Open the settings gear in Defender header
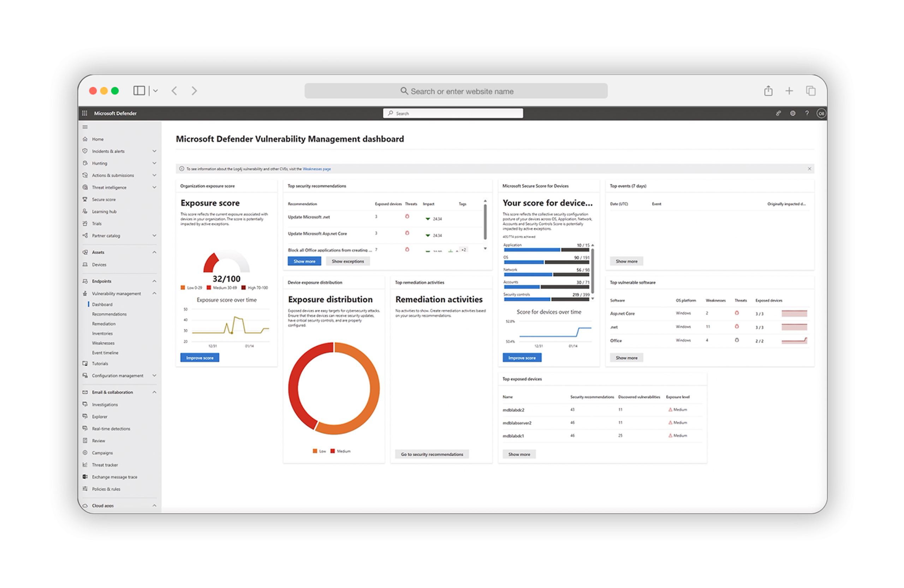Screen dimensions: 904x588 [792, 113]
